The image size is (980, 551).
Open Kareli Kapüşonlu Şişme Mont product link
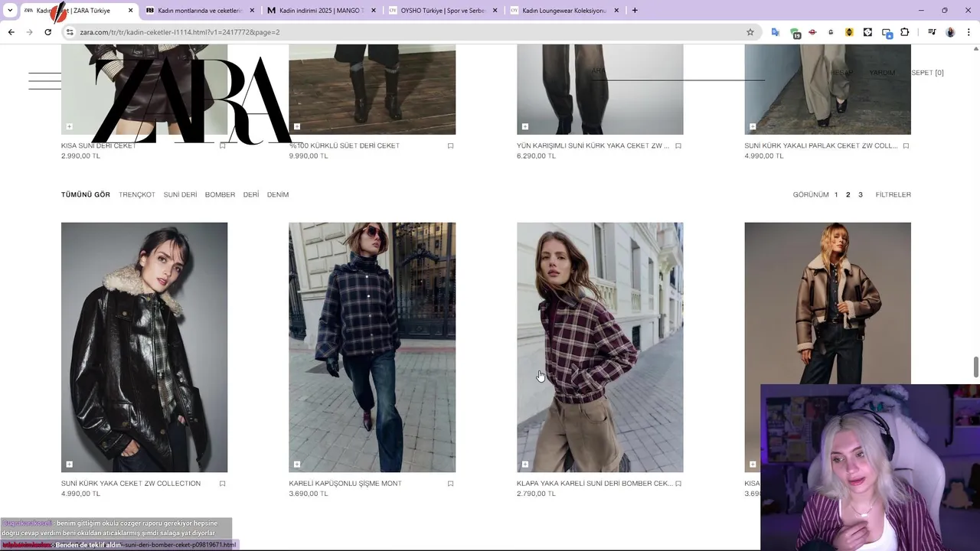(345, 484)
